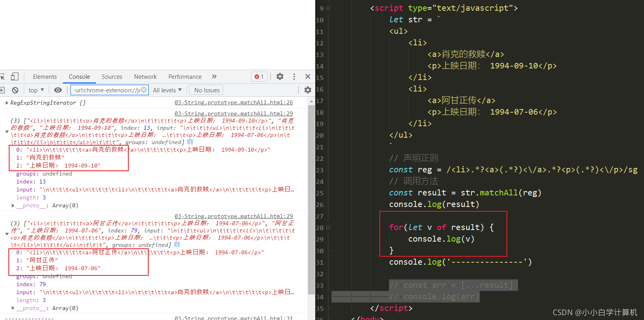The width and height of the screenshot is (644, 320).
Task: Open the All levels dropdown
Action: pyautogui.click(x=167, y=90)
